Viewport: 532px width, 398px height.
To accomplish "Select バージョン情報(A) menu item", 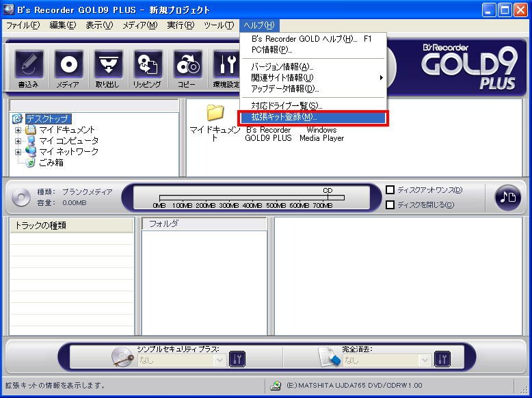I will (313, 66).
